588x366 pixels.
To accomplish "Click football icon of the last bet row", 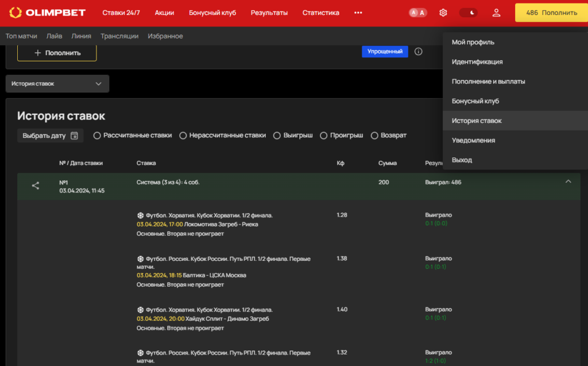I will (140, 353).
